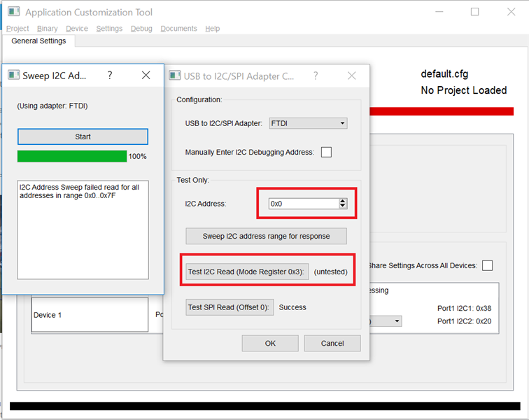
Task: Click the Port1 I2C2: 0x20 text
Action: point(464,321)
